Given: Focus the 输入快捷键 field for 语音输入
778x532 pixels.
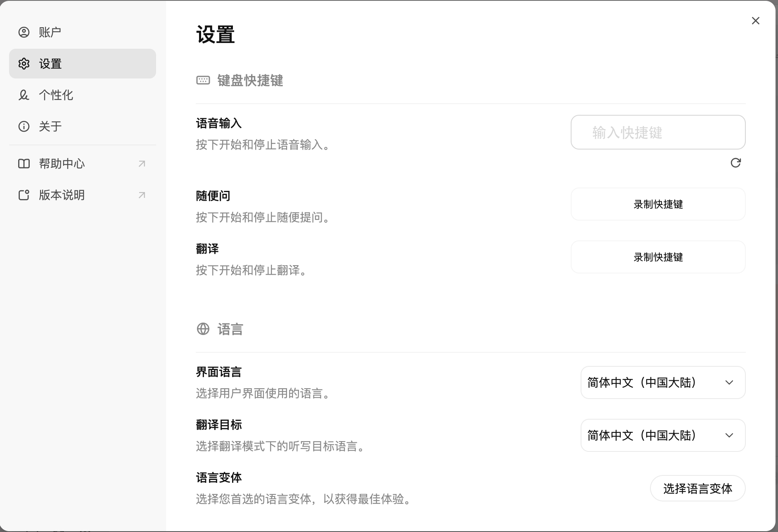Looking at the screenshot, I should (x=658, y=132).
